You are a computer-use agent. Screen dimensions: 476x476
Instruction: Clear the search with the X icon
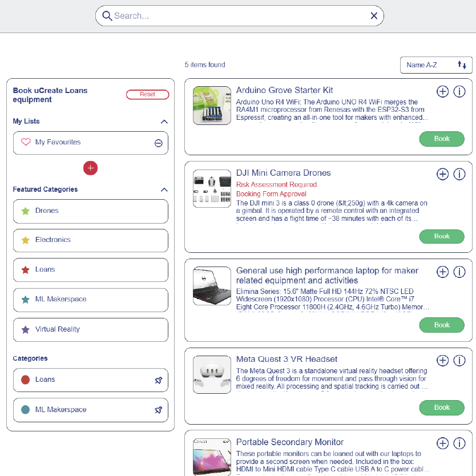pos(374,15)
